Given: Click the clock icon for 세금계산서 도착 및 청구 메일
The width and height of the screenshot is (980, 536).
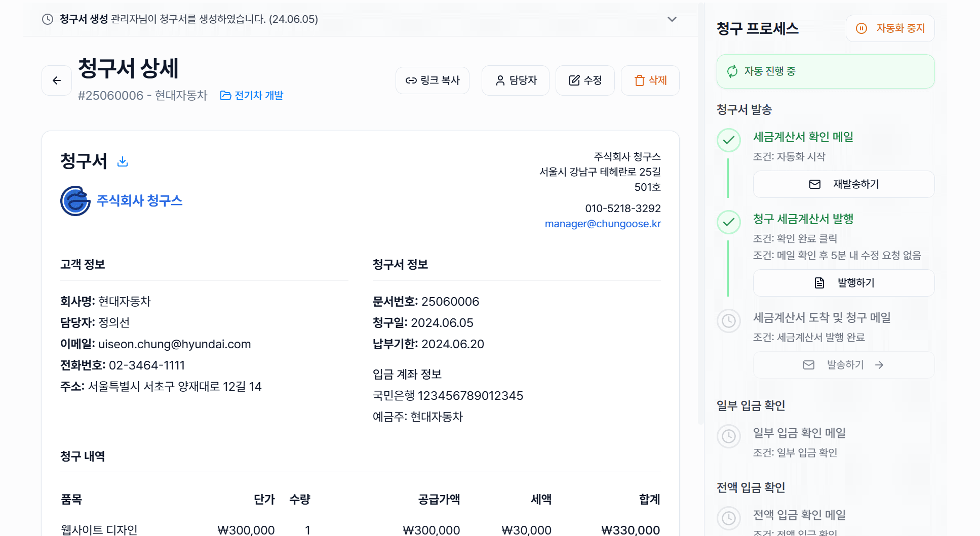Looking at the screenshot, I should pyautogui.click(x=729, y=321).
